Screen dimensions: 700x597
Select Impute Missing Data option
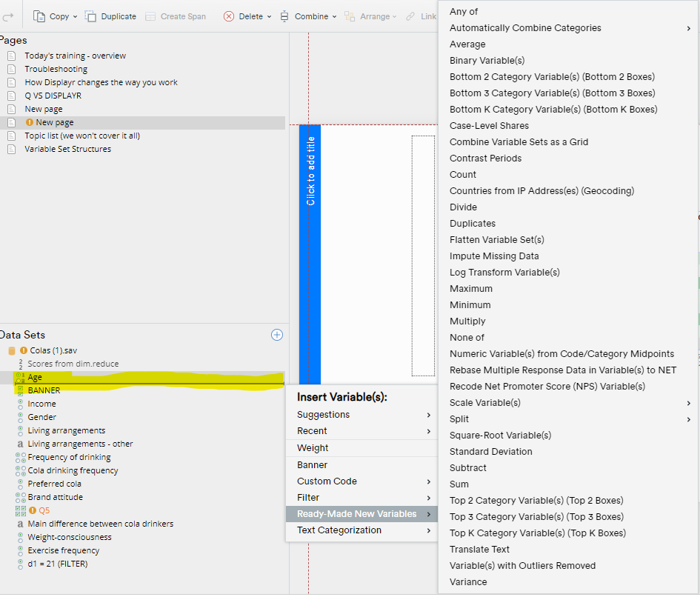pos(494,256)
